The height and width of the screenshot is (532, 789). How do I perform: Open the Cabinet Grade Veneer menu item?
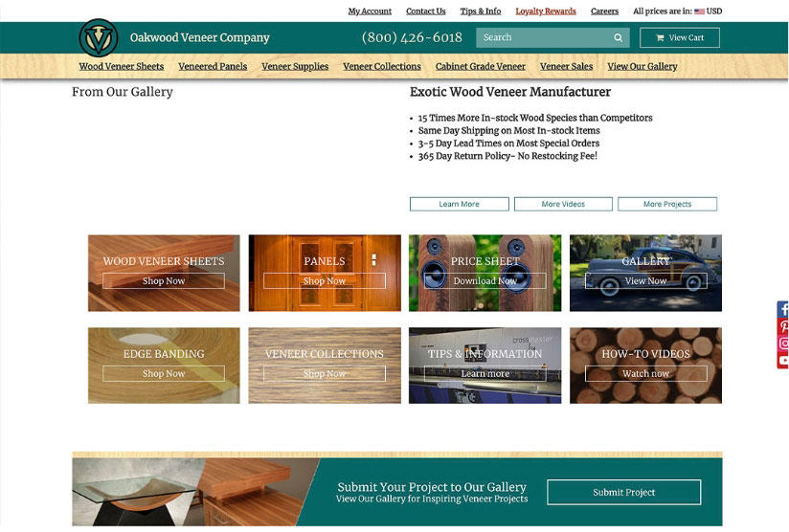coord(481,67)
